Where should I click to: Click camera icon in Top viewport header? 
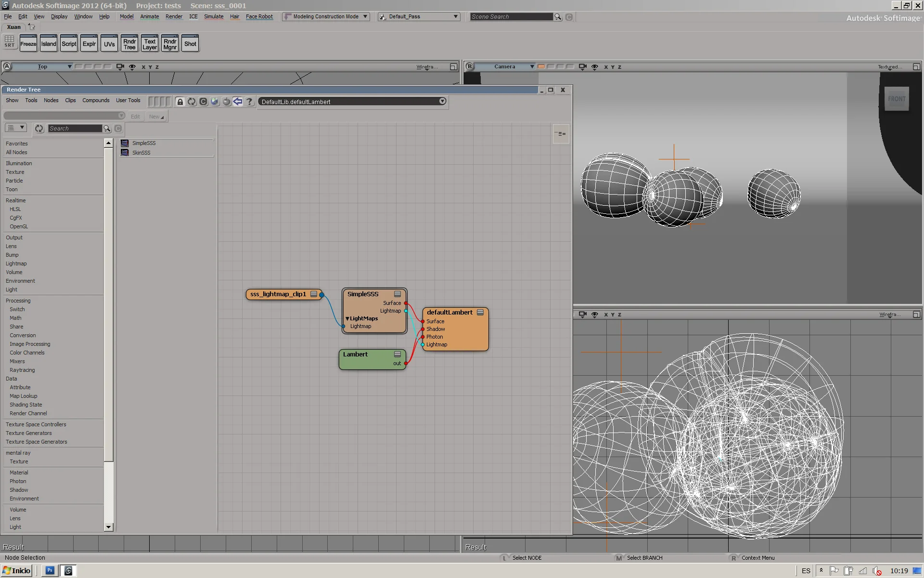click(x=120, y=67)
